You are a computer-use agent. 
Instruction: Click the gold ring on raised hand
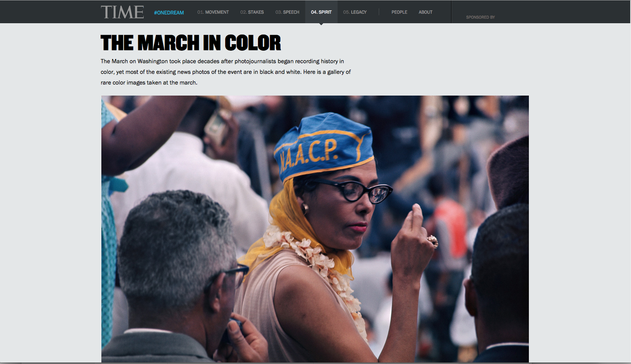(x=432, y=241)
